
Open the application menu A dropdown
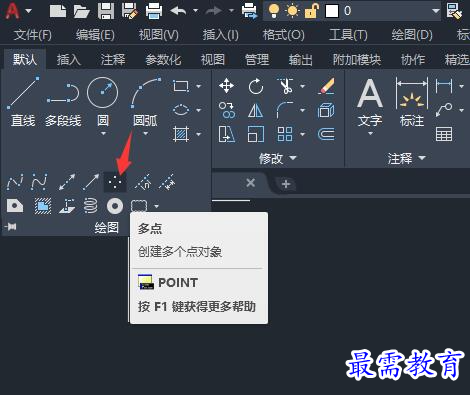[29, 11]
